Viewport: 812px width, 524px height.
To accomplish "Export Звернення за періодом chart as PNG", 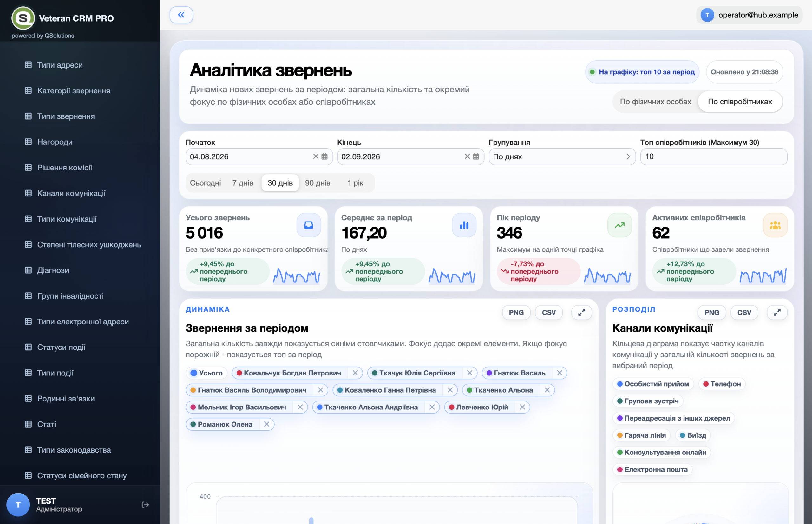I will [x=516, y=312].
